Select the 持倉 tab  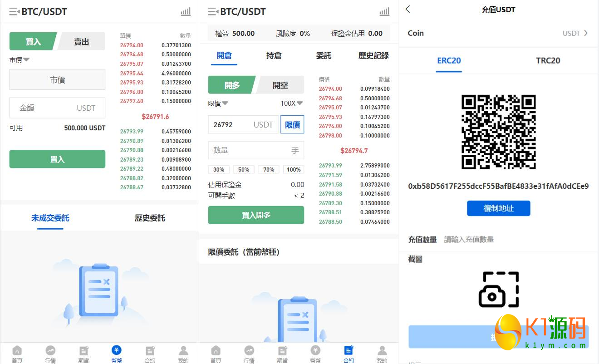point(274,55)
